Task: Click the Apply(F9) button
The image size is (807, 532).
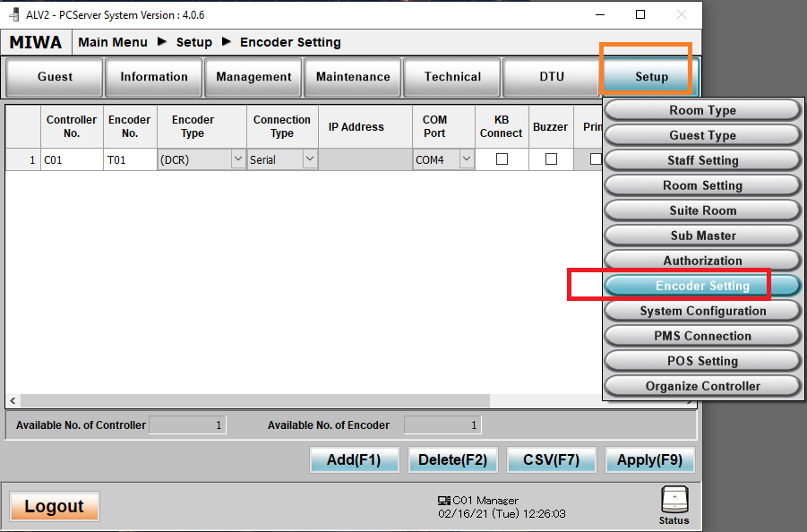Action: tap(649, 460)
